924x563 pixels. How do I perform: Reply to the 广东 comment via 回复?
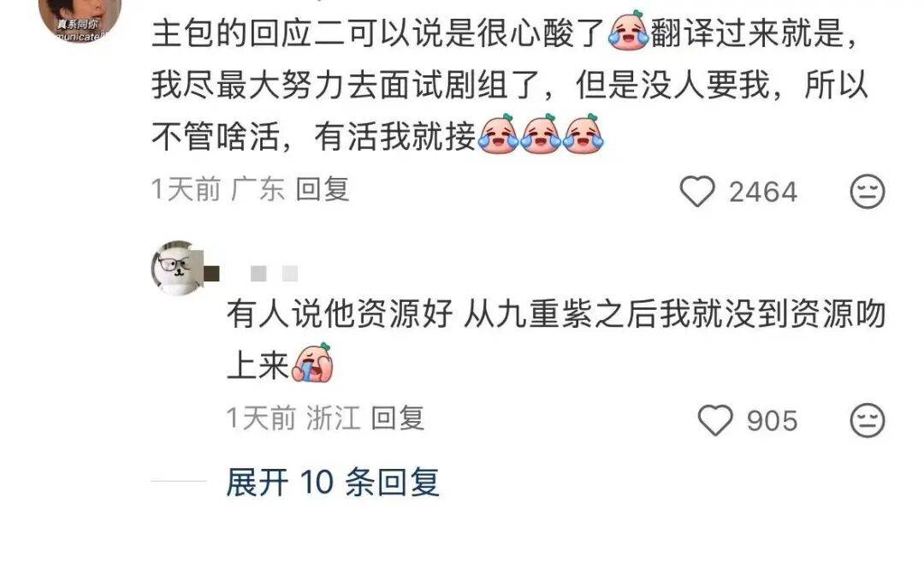pos(323,189)
